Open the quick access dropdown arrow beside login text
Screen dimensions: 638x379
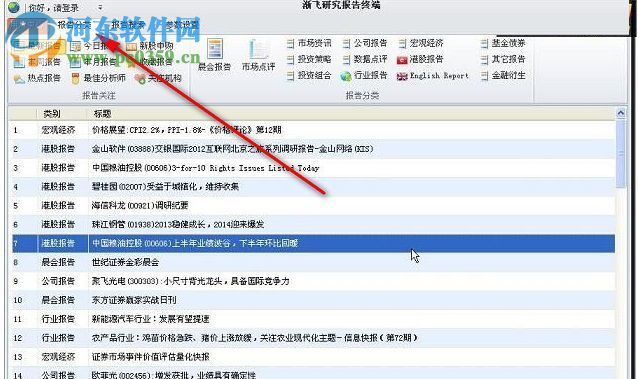point(100,7)
